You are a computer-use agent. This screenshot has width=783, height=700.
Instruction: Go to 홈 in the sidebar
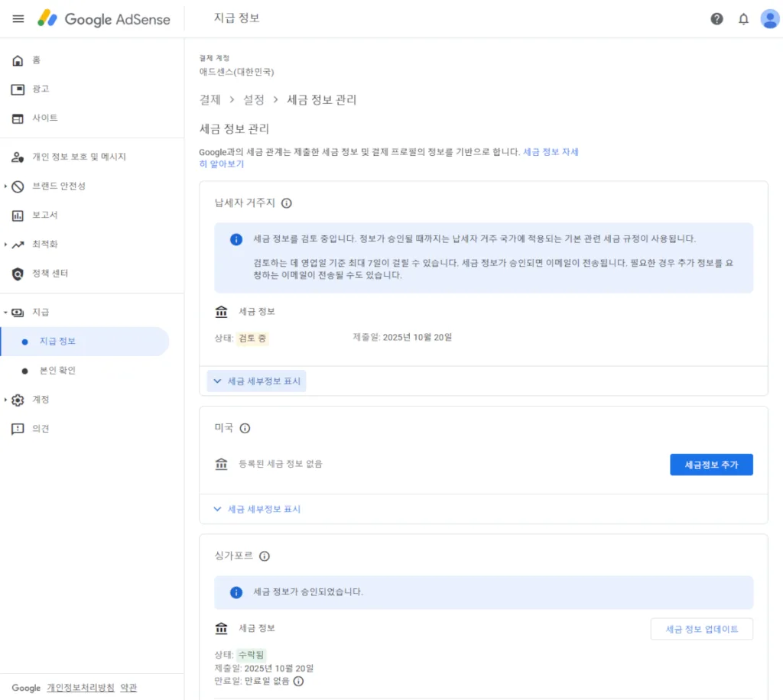[x=36, y=60]
